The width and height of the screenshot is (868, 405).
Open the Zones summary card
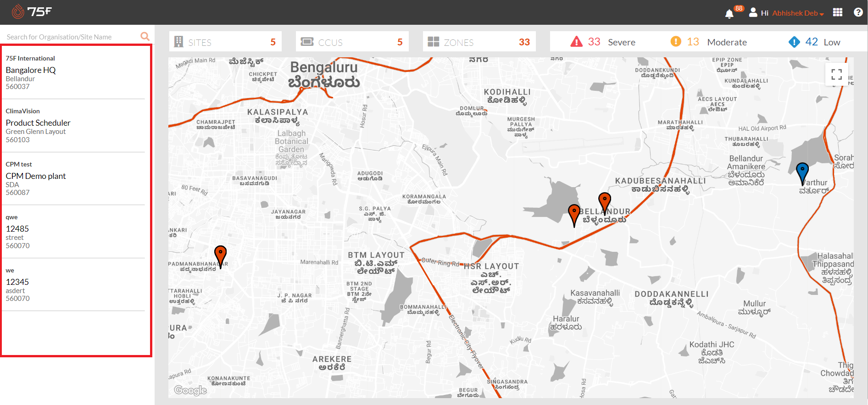click(x=479, y=42)
